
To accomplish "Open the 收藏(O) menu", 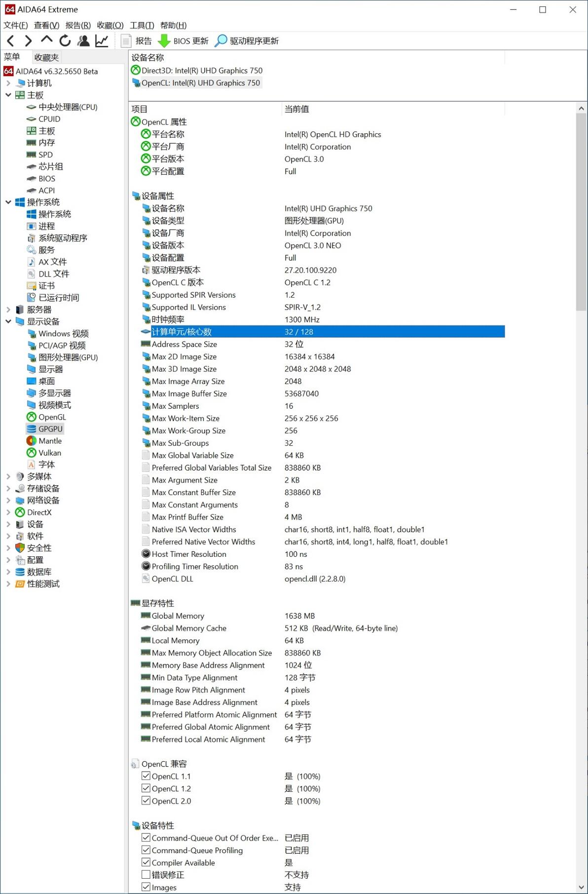I will (x=110, y=25).
